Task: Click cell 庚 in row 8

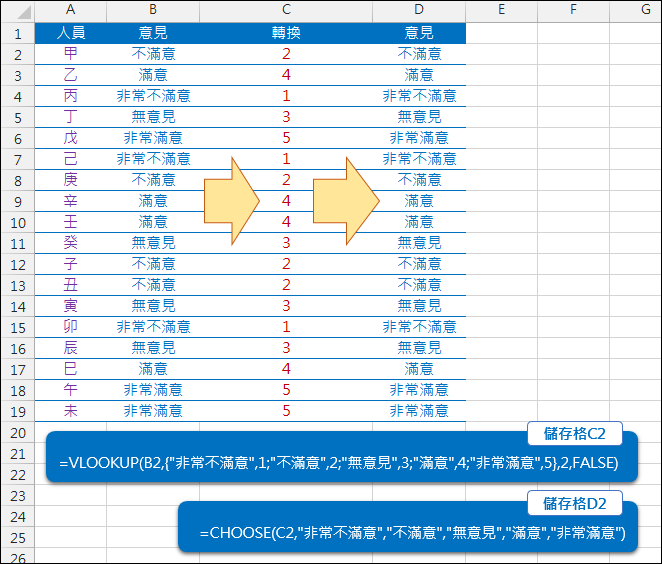Action: click(71, 180)
